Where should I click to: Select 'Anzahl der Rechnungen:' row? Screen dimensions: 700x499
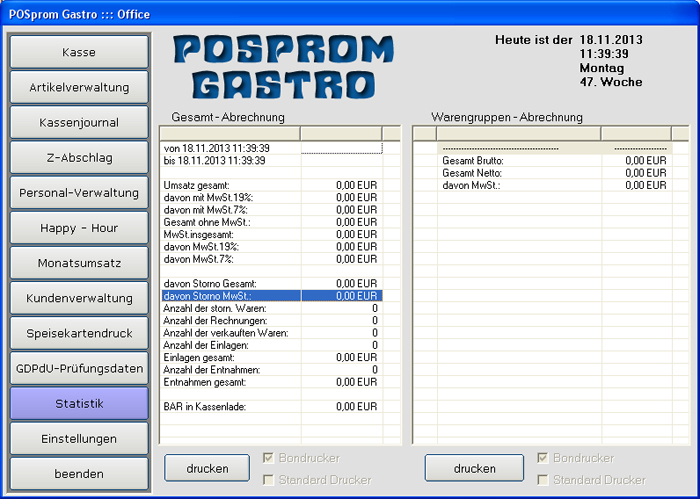[x=271, y=321]
